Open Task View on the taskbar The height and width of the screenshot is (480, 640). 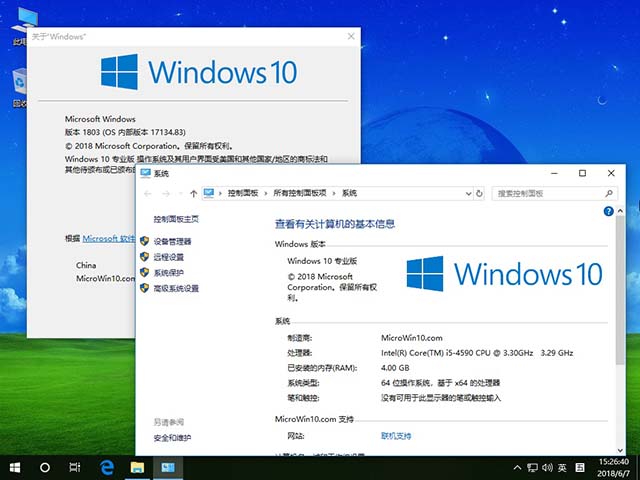coord(75,467)
